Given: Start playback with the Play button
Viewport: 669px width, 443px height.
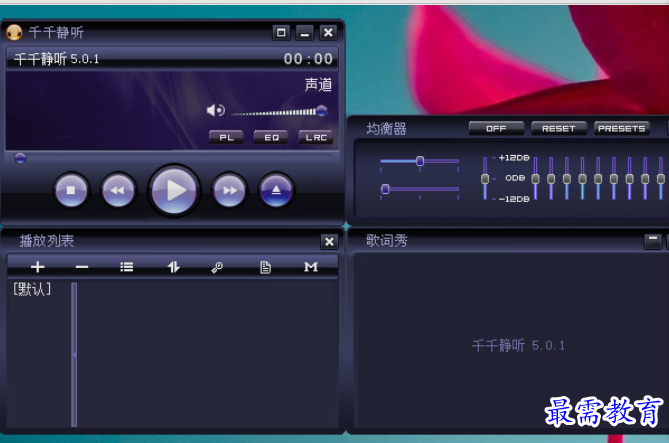Looking at the screenshot, I should point(174,190).
